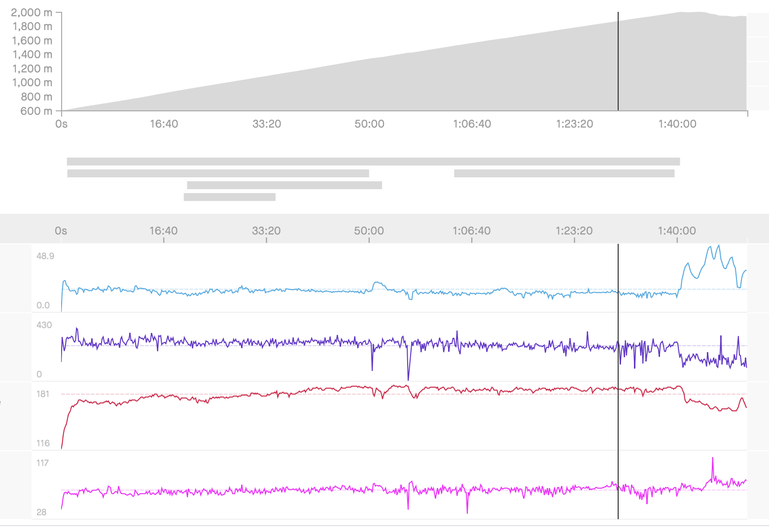Screen dimensions: 769x532
Task: Click 1:06:40 in the gray timeline header
Action: tap(472, 231)
